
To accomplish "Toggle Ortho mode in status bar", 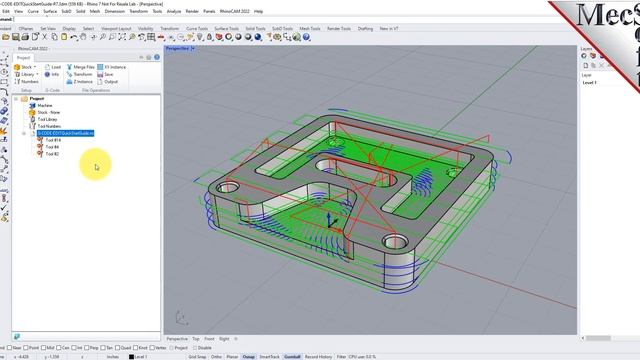I will click(x=216, y=357).
